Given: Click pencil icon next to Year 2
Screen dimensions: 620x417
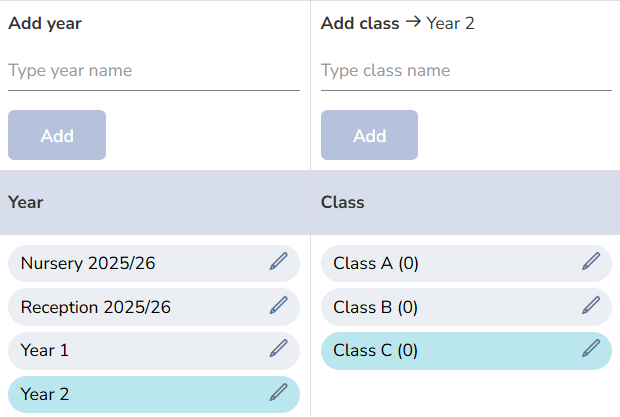Looking at the screenshot, I should (279, 392).
